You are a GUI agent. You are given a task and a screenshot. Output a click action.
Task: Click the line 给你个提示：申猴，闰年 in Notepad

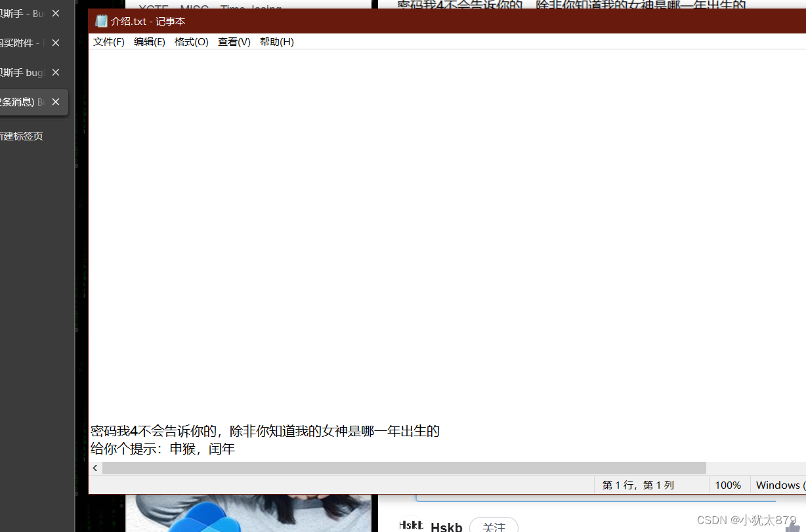pyautogui.click(x=163, y=449)
